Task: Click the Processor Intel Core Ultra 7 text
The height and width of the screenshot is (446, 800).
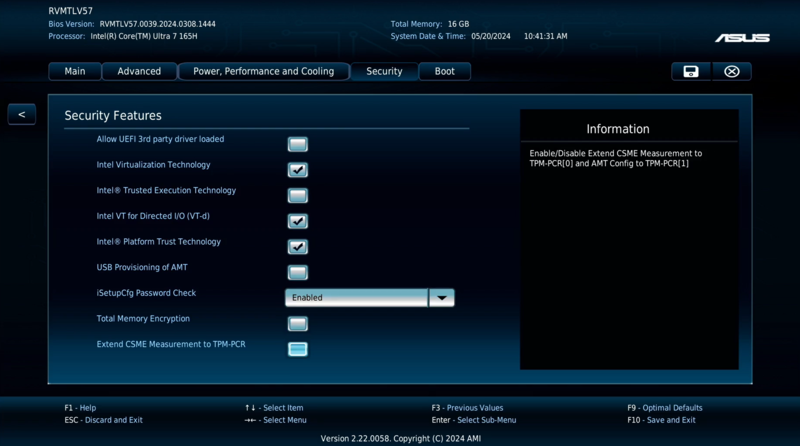Action: [144, 36]
